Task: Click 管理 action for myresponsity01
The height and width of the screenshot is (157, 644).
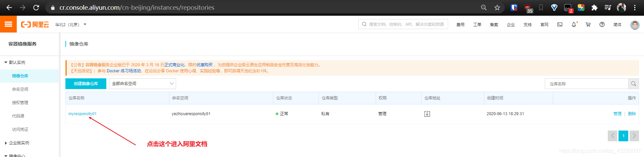Action: coord(618,114)
